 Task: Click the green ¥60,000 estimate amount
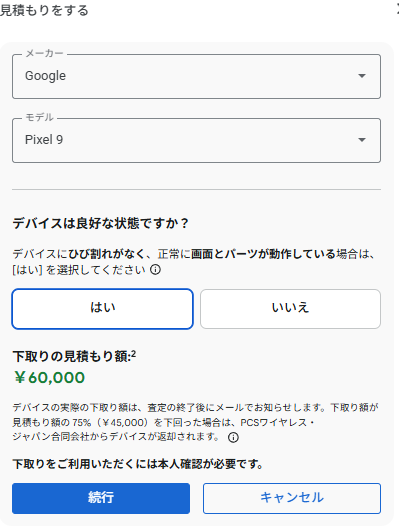click(x=49, y=378)
